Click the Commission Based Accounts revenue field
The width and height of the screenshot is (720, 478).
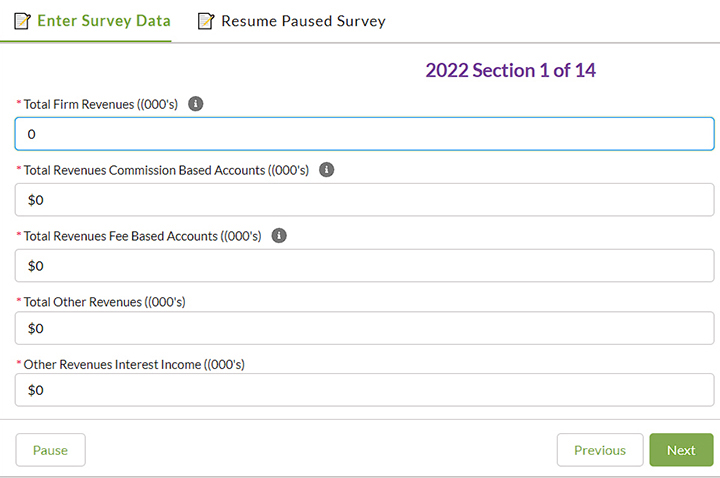(x=364, y=200)
